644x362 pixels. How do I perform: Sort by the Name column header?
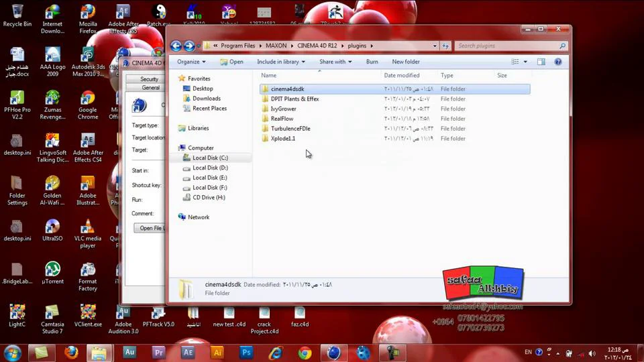pos(321,76)
